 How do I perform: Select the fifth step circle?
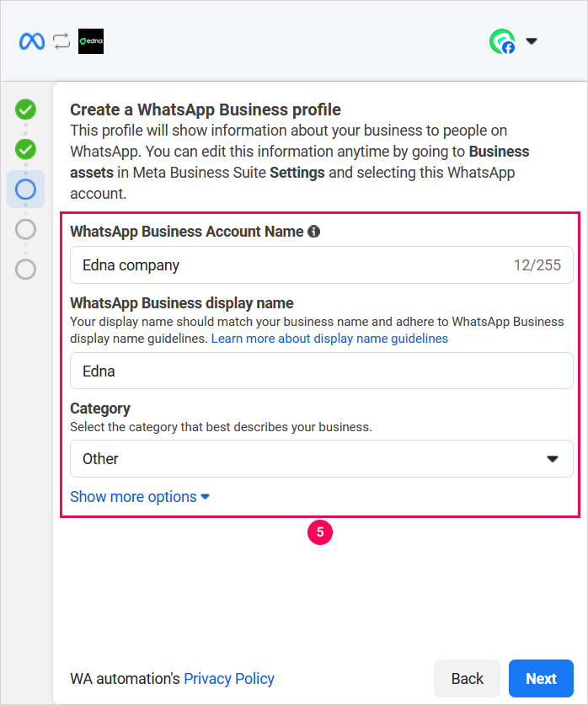point(26,269)
